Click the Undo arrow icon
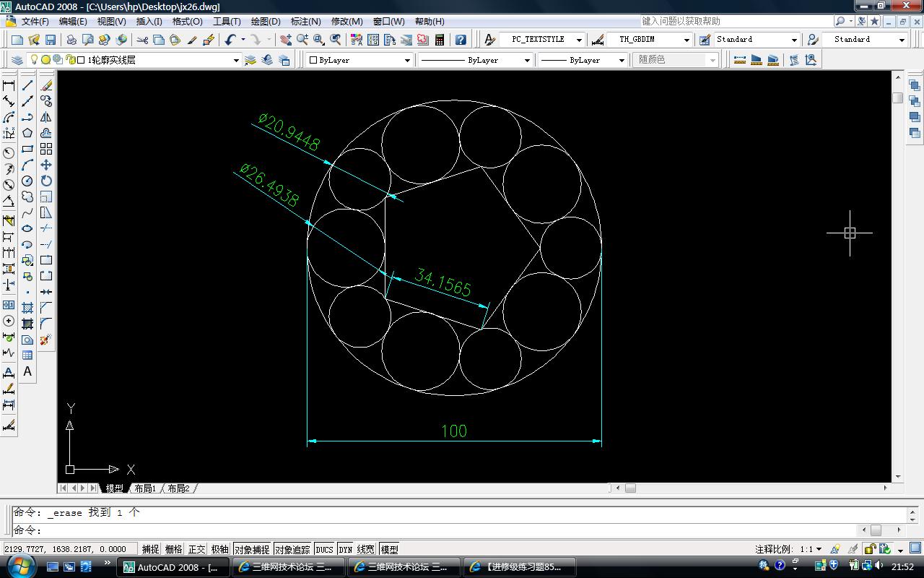The height and width of the screenshot is (578, 924). [x=230, y=40]
